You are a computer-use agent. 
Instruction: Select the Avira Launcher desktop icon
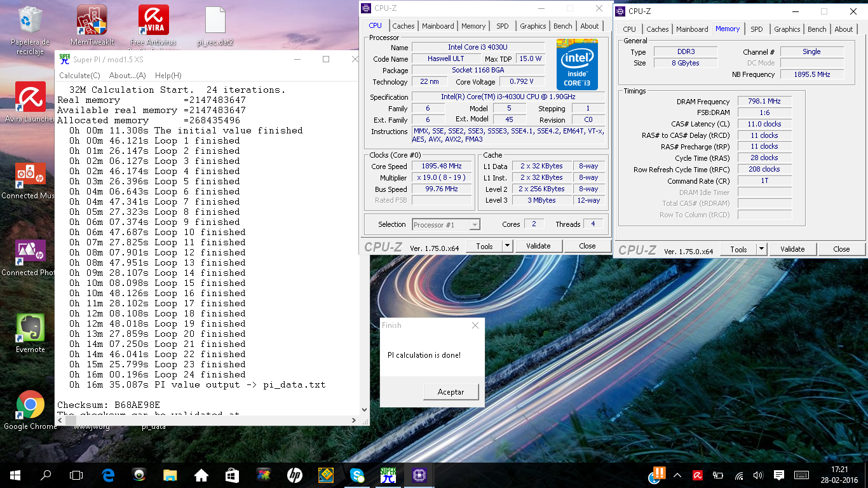[x=30, y=102]
